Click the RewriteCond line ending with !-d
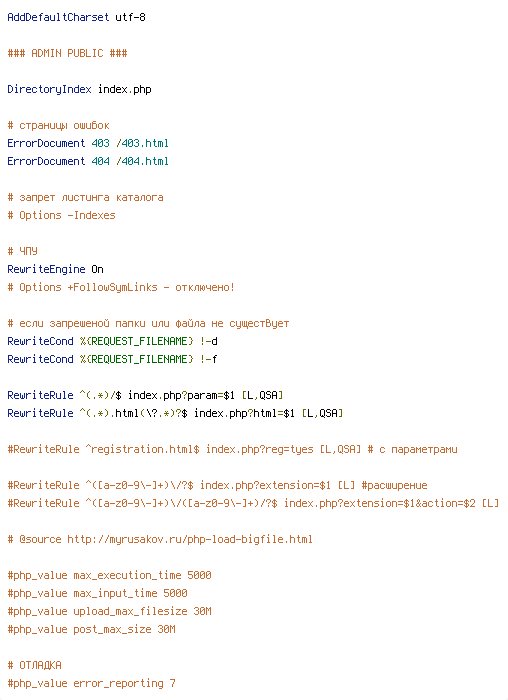This screenshot has width=508, height=700. (x=112, y=341)
